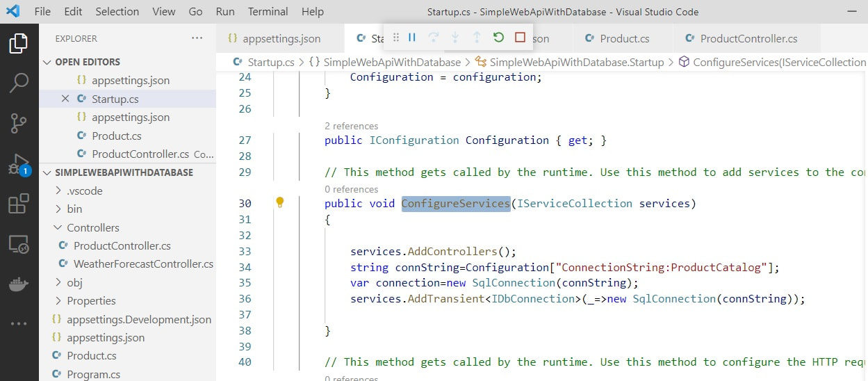Image resolution: width=868 pixels, height=381 pixels.
Task: Click debug Step Over button
Action: click(x=434, y=38)
